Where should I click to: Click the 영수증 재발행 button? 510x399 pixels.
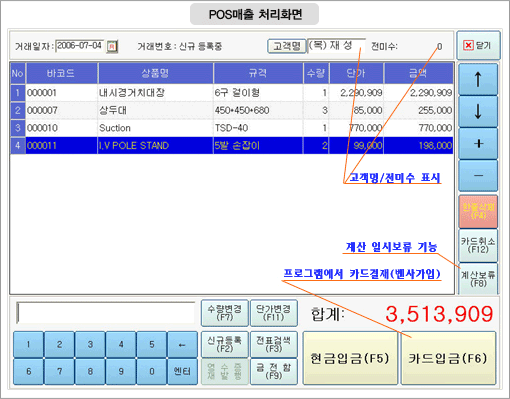coord(225,371)
